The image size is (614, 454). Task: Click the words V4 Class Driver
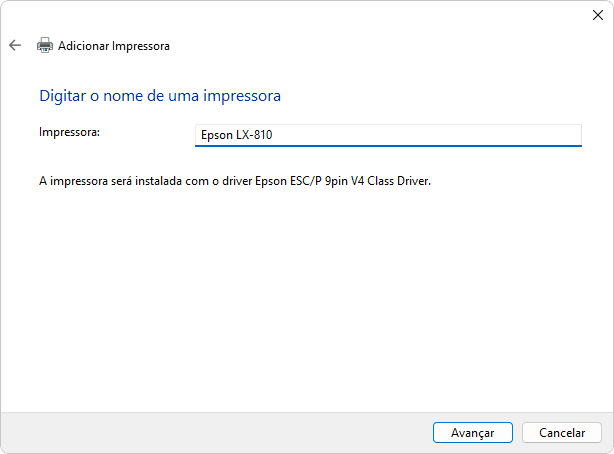[391, 181]
